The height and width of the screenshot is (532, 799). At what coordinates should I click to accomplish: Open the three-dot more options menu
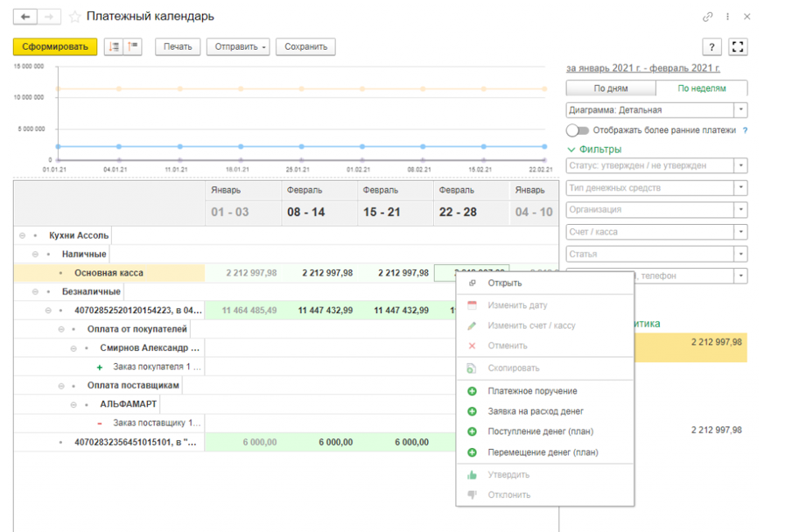click(727, 17)
